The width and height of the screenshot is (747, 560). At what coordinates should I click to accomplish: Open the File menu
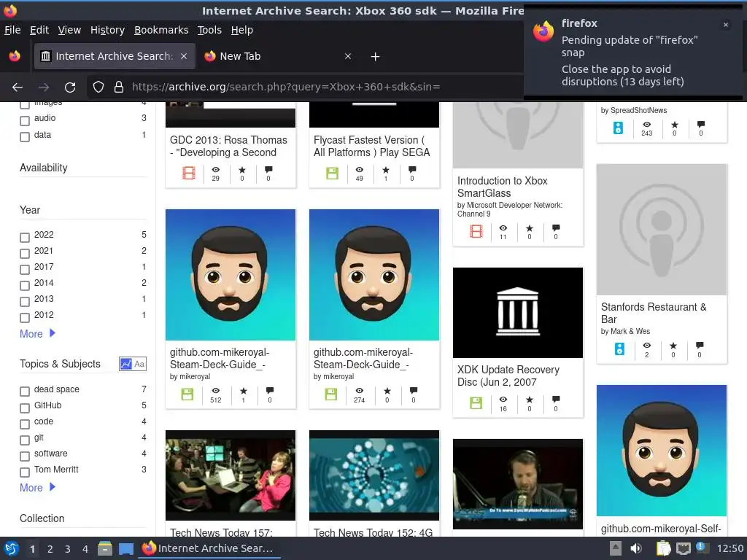pos(12,30)
